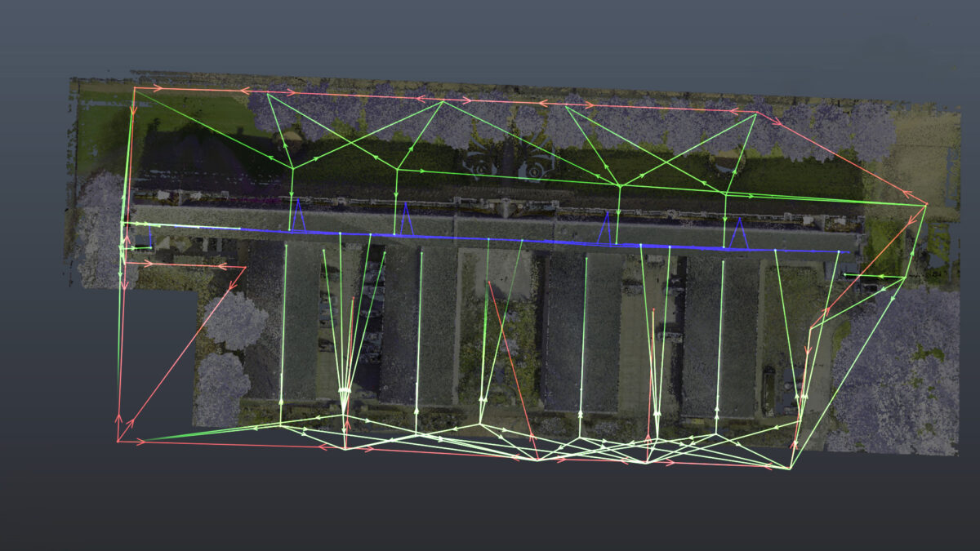Select the red path notch corner on right side
The height and width of the screenshot is (551, 980).
coord(810,329)
